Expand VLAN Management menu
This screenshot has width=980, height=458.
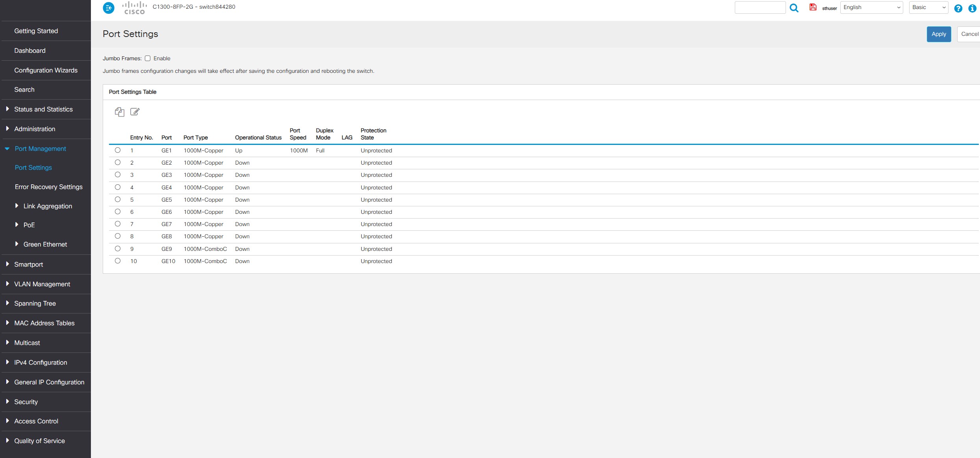42,284
